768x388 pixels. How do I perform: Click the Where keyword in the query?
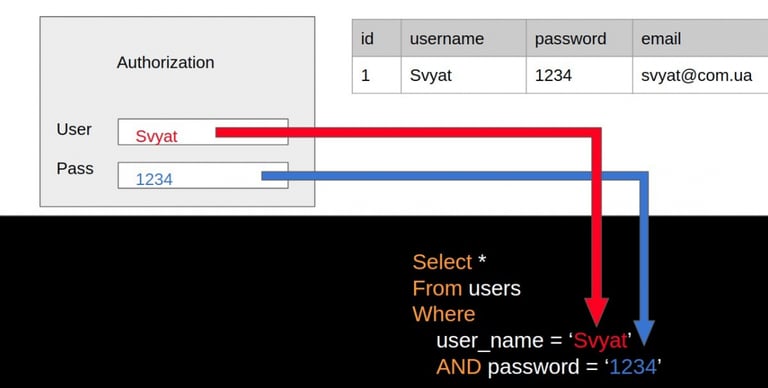click(444, 314)
